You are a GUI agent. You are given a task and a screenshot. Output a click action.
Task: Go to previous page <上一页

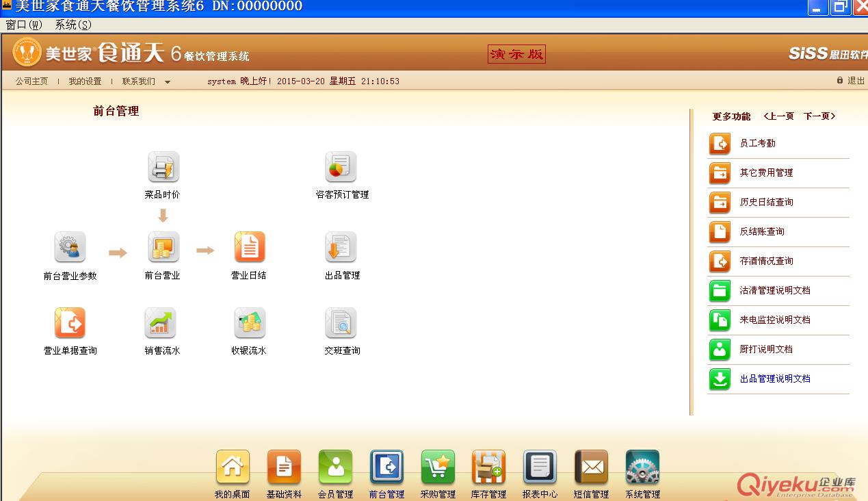(778, 116)
